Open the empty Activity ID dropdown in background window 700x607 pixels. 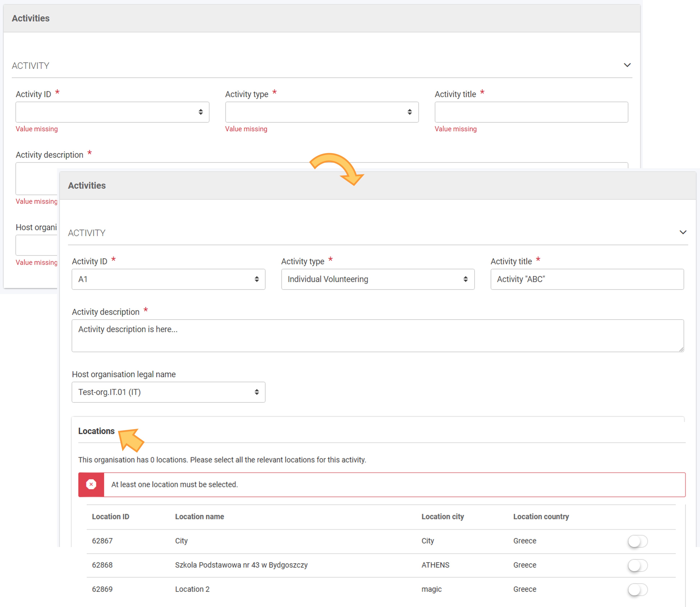click(x=112, y=112)
